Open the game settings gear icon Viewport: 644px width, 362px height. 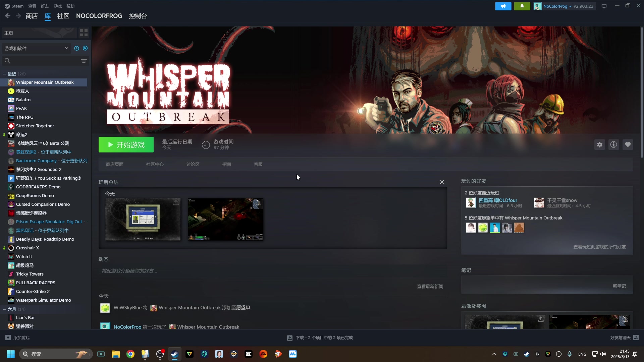point(600,145)
